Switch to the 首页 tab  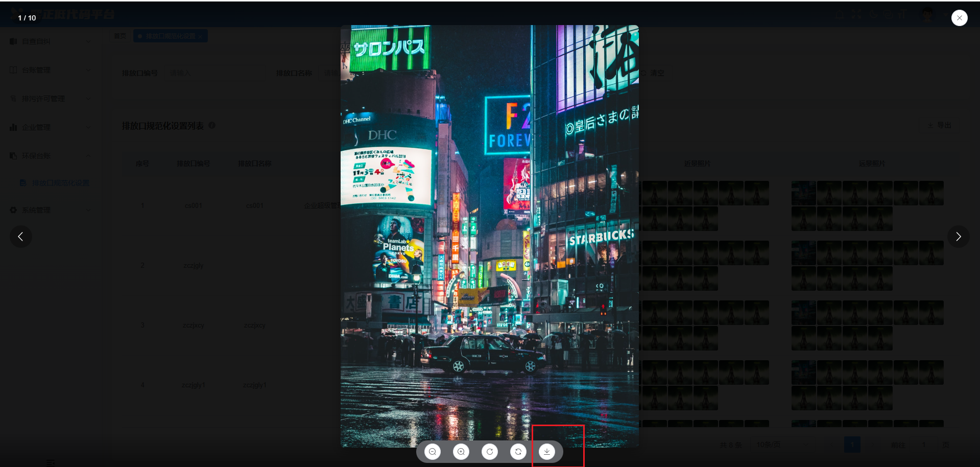120,36
